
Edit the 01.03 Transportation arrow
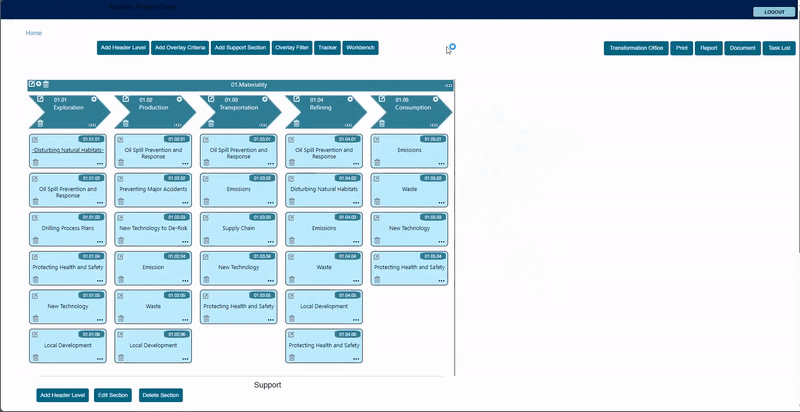click(211, 99)
